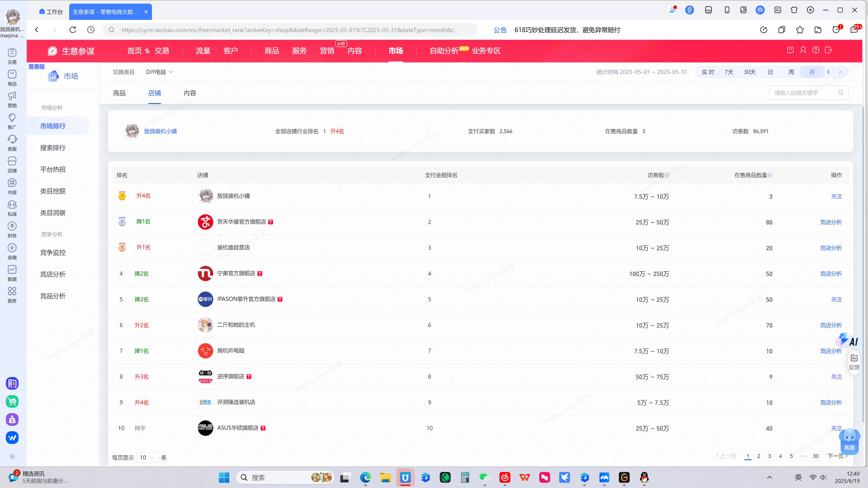Open the 反馈 feedback floating button
Screen dimensions: 868x488
pyautogui.click(x=854, y=362)
